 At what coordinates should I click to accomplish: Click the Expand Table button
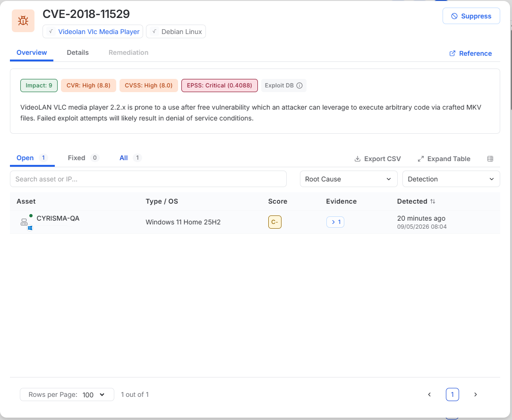pyautogui.click(x=444, y=159)
